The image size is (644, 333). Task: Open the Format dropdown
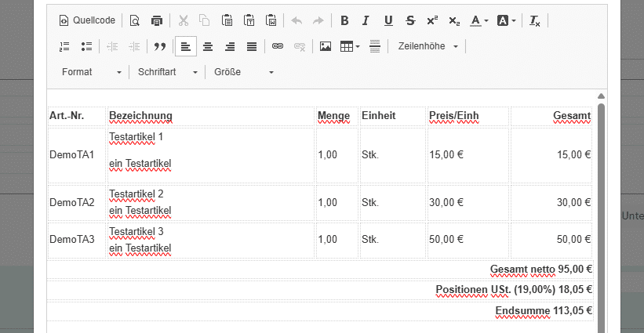coord(92,72)
